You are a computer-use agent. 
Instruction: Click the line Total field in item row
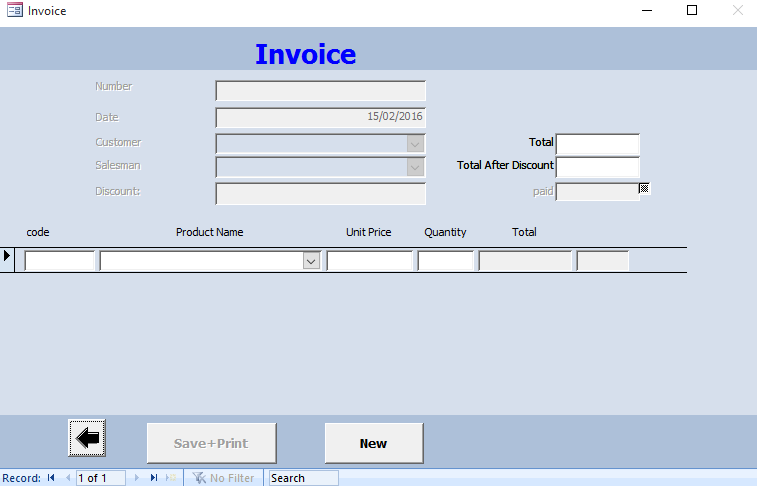click(x=525, y=261)
